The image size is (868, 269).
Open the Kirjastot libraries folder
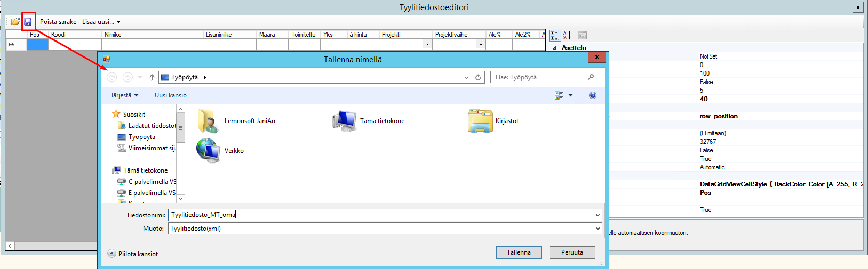pos(480,121)
